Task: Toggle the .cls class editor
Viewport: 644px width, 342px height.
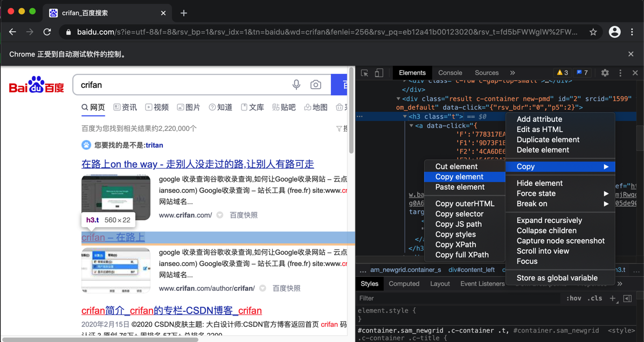Action: click(595, 298)
